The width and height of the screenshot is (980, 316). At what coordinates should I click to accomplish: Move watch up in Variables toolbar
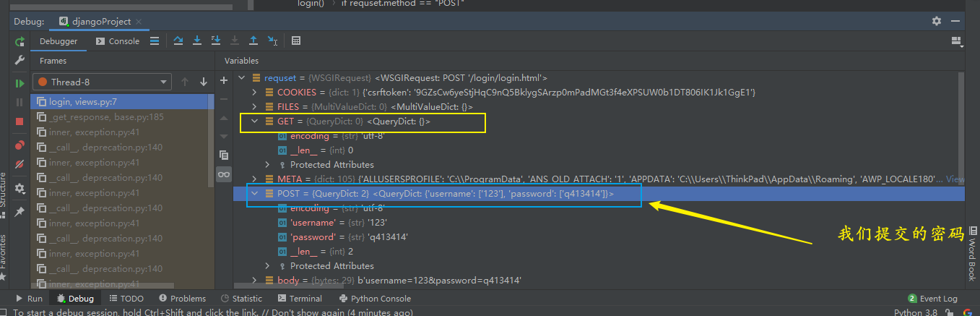tap(224, 118)
